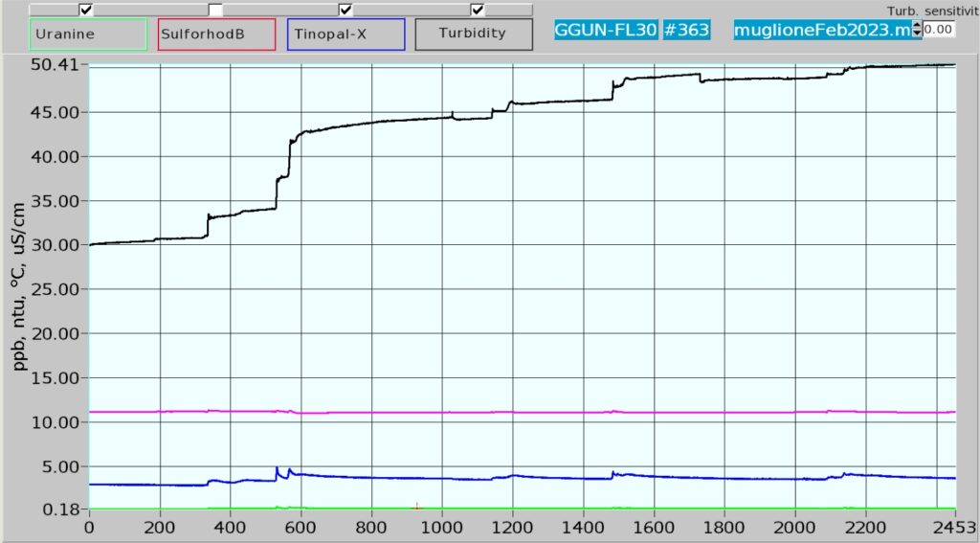
Task: Select the Y-axis minimum value 0.18
Action: [62, 510]
